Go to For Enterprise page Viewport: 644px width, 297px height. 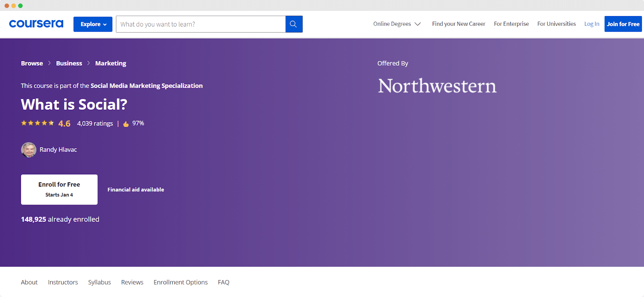point(511,24)
